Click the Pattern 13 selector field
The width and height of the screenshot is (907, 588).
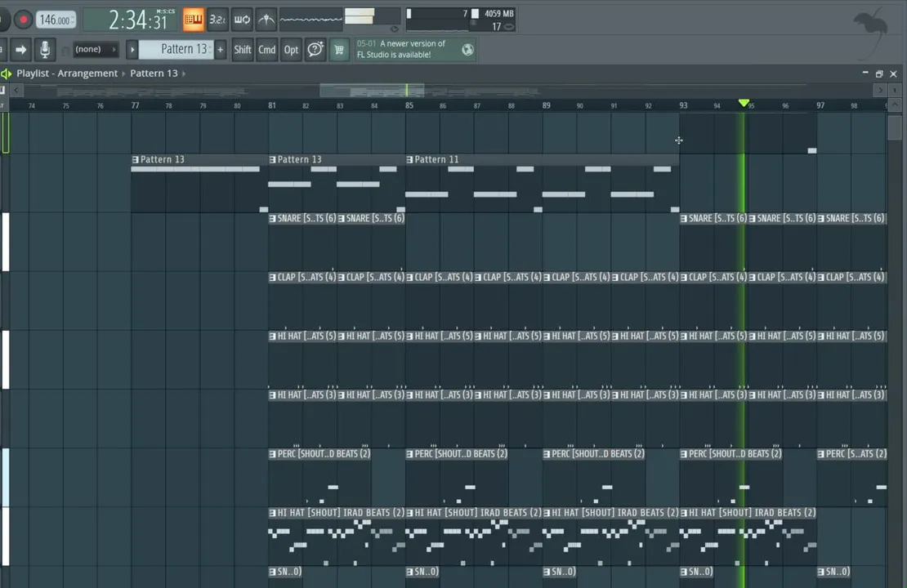[177, 50]
